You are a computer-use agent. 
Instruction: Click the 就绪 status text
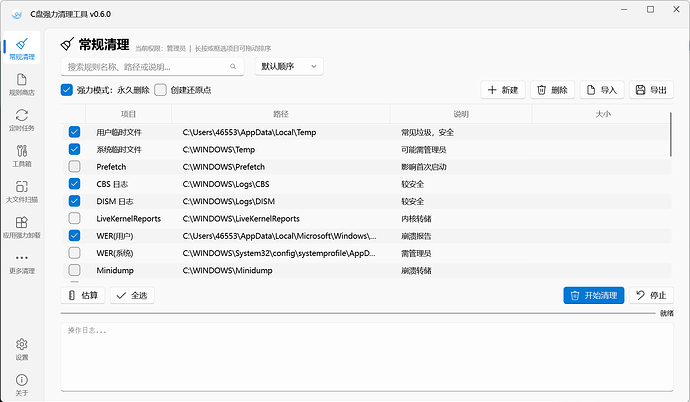pyautogui.click(x=667, y=313)
